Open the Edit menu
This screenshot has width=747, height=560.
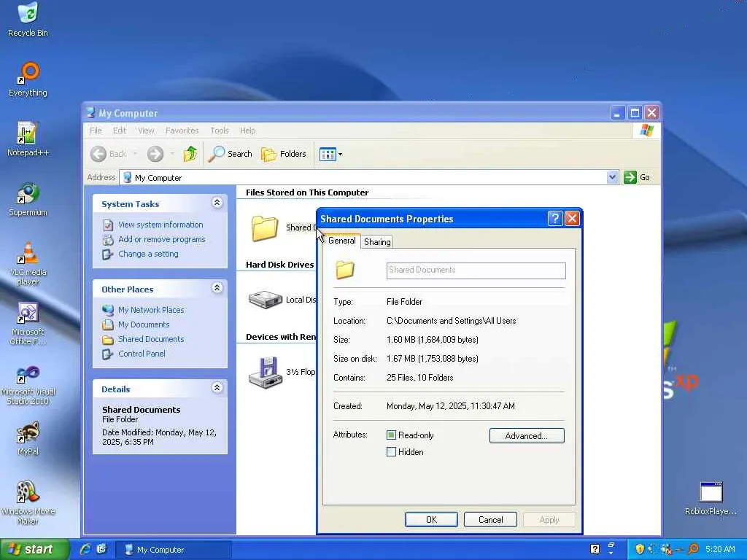[x=120, y=131]
